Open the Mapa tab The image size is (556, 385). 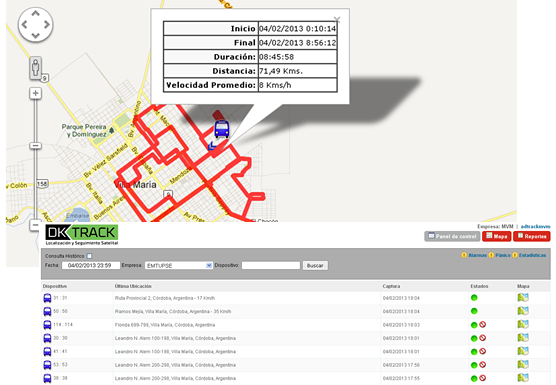point(496,236)
